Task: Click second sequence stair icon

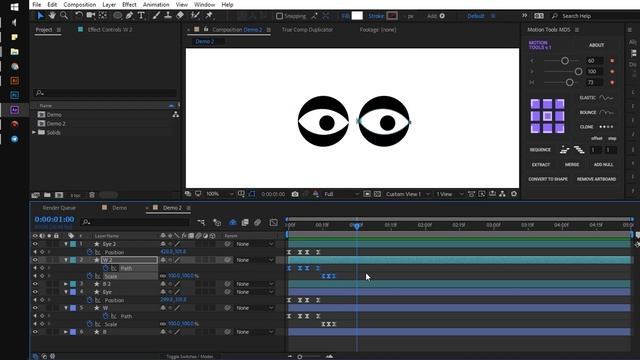Action: [579, 150]
